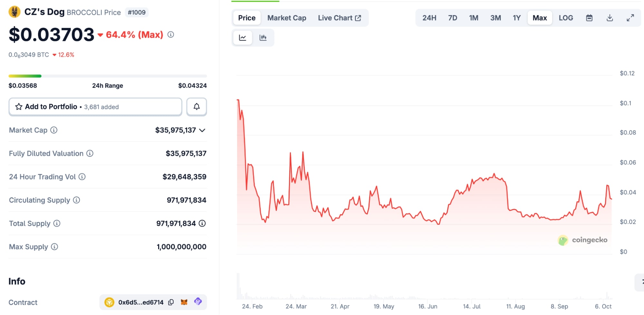This screenshot has width=644, height=315.
Task: Expand chart to fullscreen
Action: pyautogui.click(x=630, y=18)
